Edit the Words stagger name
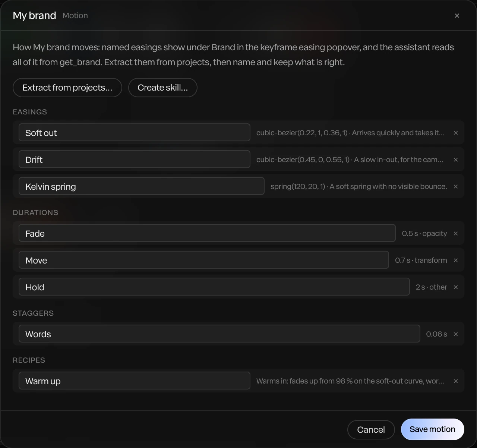Image resolution: width=477 pixels, height=448 pixels. pos(219,334)
